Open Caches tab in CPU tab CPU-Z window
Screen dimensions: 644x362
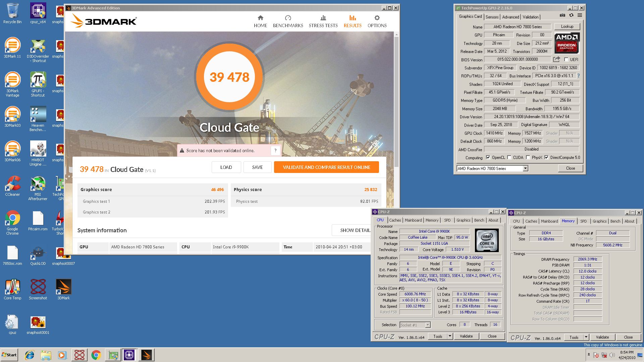[395, 220]
